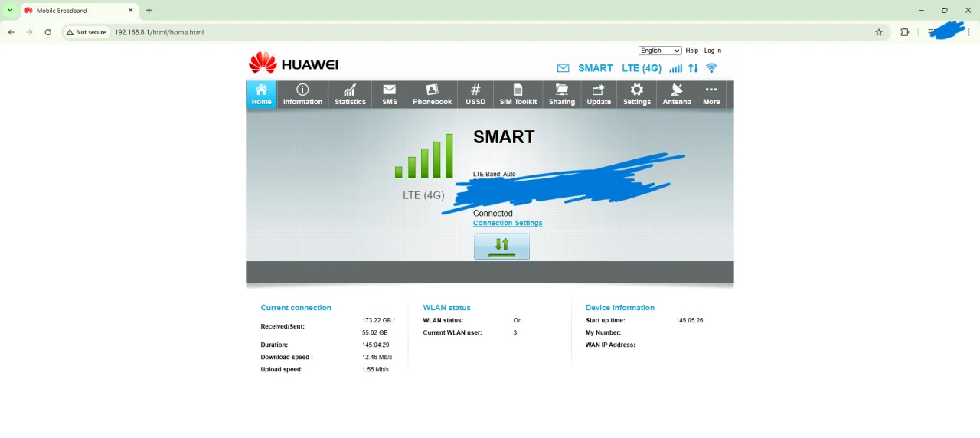Click the Connected status text
Viewport: 980px width, 438px height.
493,214
